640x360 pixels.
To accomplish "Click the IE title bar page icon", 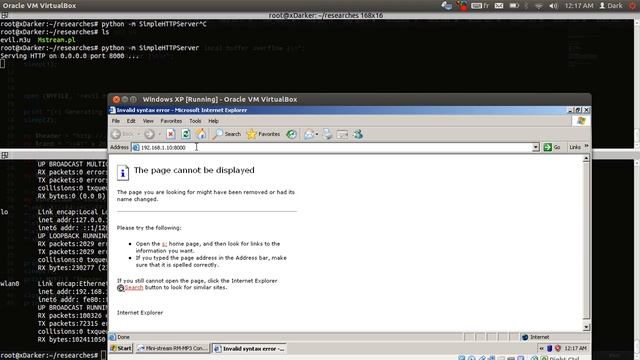I will click(112, 110).
